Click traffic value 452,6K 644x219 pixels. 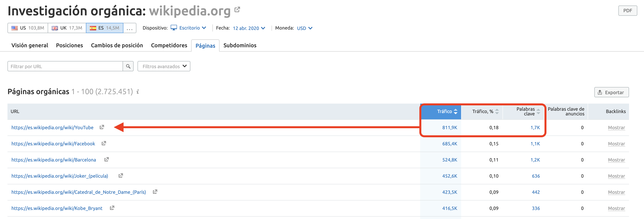449,176
